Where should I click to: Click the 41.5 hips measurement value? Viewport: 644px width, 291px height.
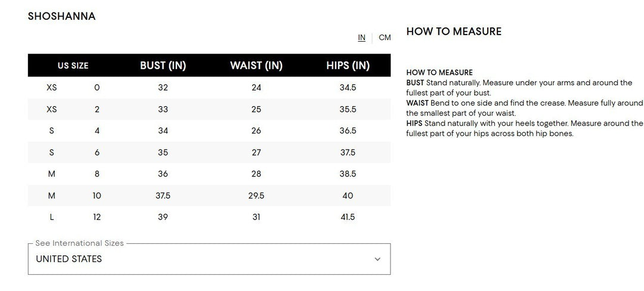[x=348, y=217]
